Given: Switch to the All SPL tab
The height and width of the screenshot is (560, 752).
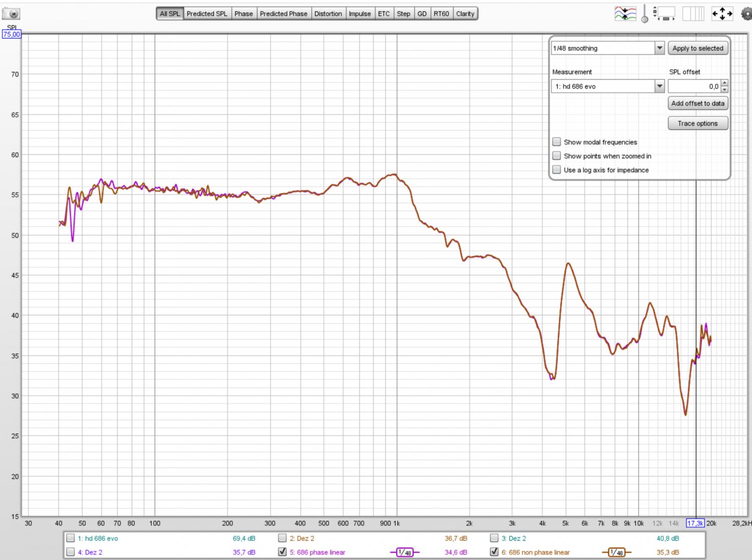Looking at the screenshot, I should [x=170, y=14].
